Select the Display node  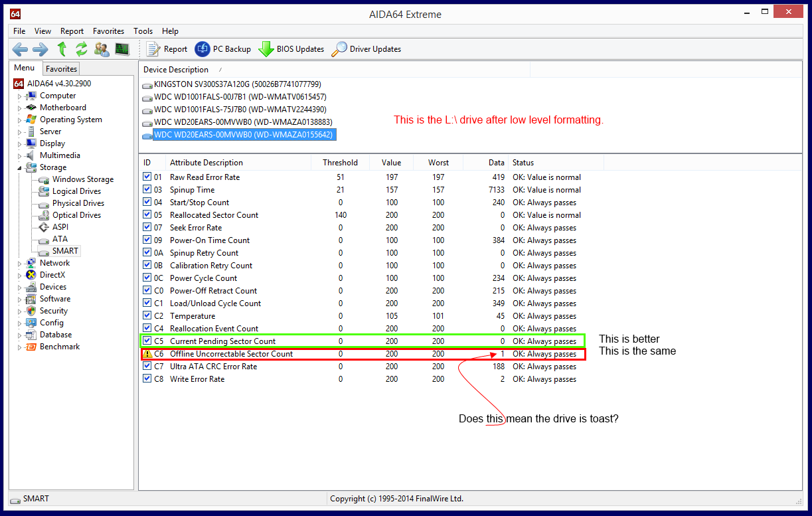(52, 143)
